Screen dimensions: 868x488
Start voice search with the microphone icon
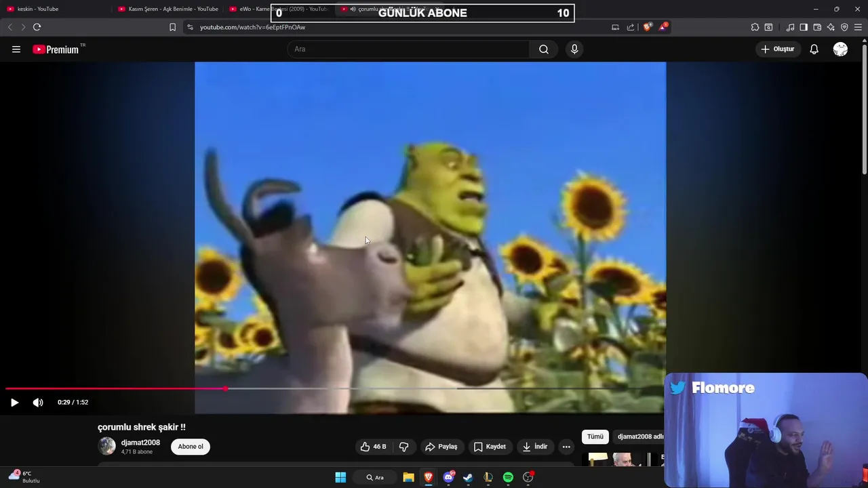574,49
